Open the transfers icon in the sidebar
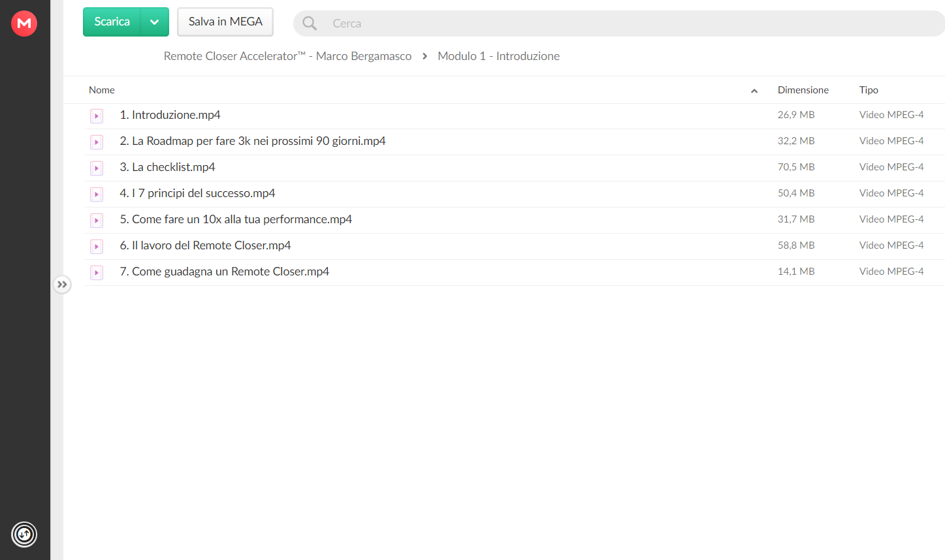This screenshot has width=945, height=560. (x=24, y=535)
